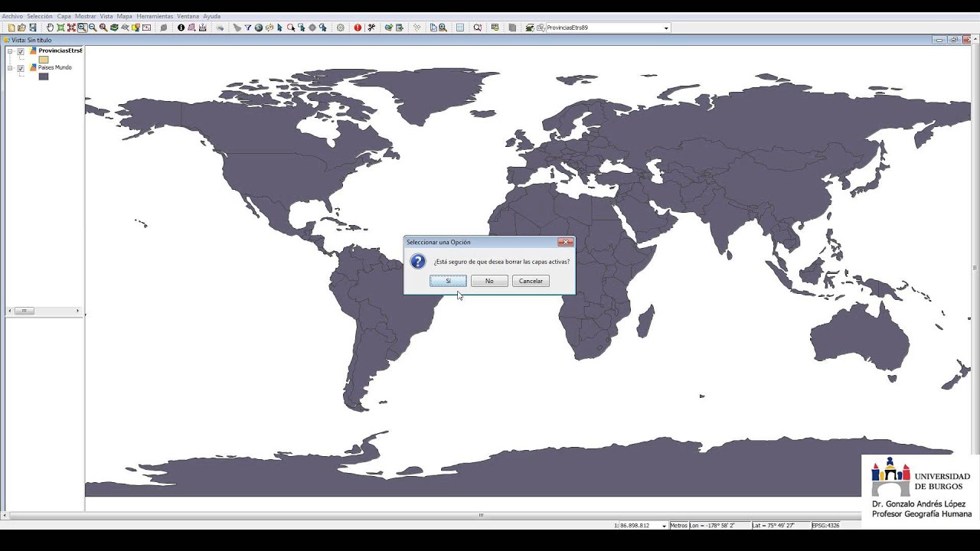
Task: Open the Mapa menu
Action: [x=125, y=16]
